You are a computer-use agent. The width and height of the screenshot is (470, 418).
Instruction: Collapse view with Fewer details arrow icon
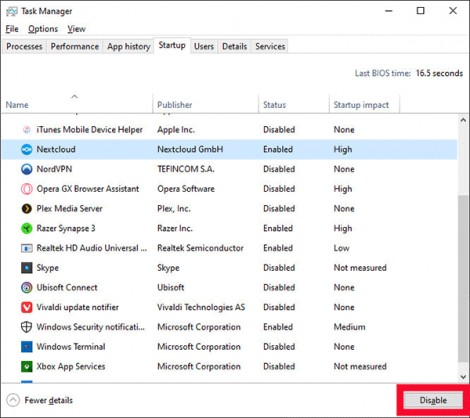tap(13, 400)
